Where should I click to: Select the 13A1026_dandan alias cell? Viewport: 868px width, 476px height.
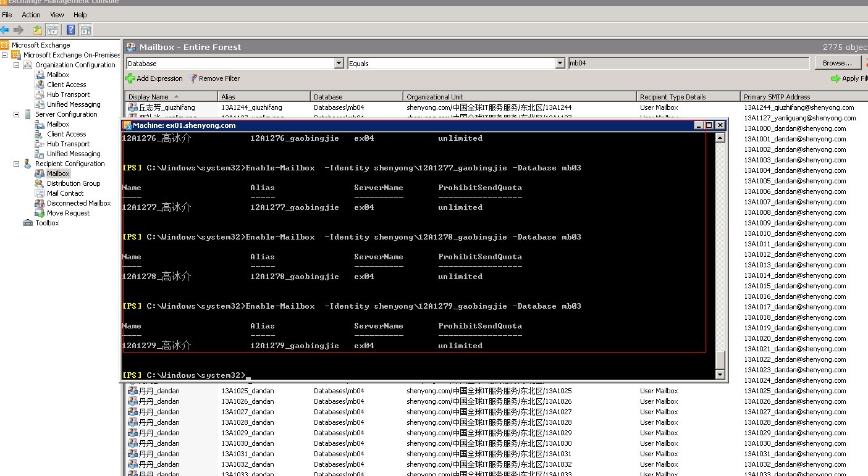coord(248,401)
